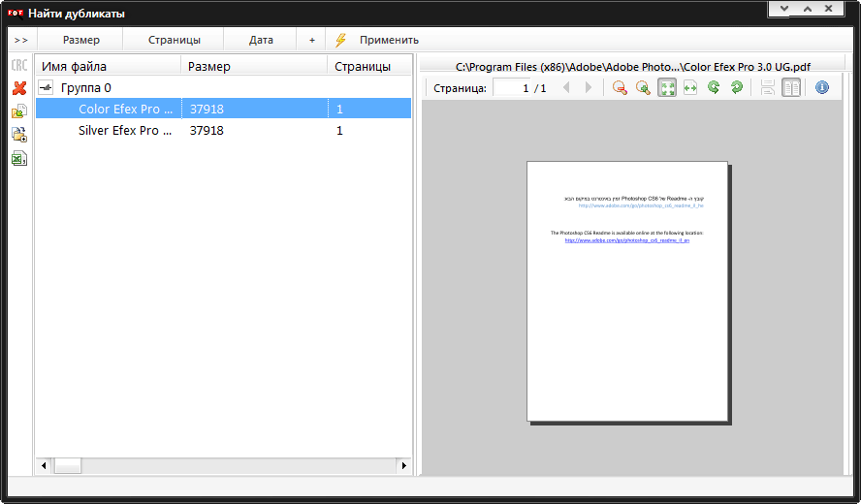Click the roll-up window chevron
This screenshot has width=861, height=504.
click(x=807, y=8)
